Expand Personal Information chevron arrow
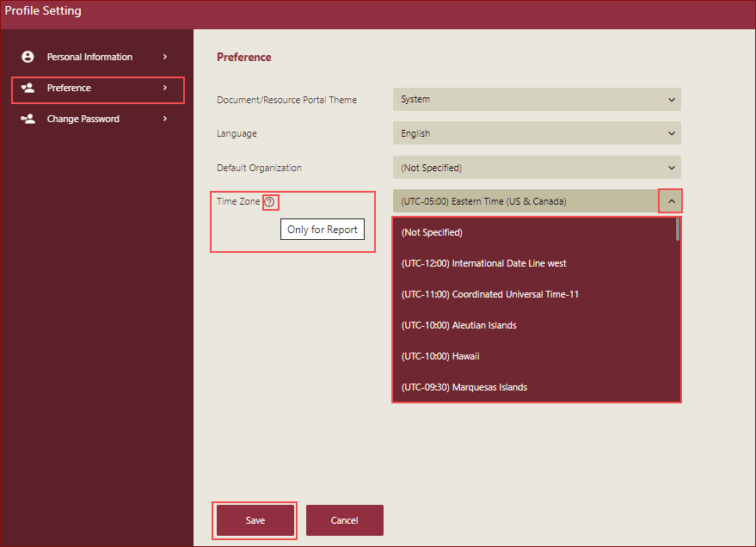756x547 pixels. pos(164,57)
